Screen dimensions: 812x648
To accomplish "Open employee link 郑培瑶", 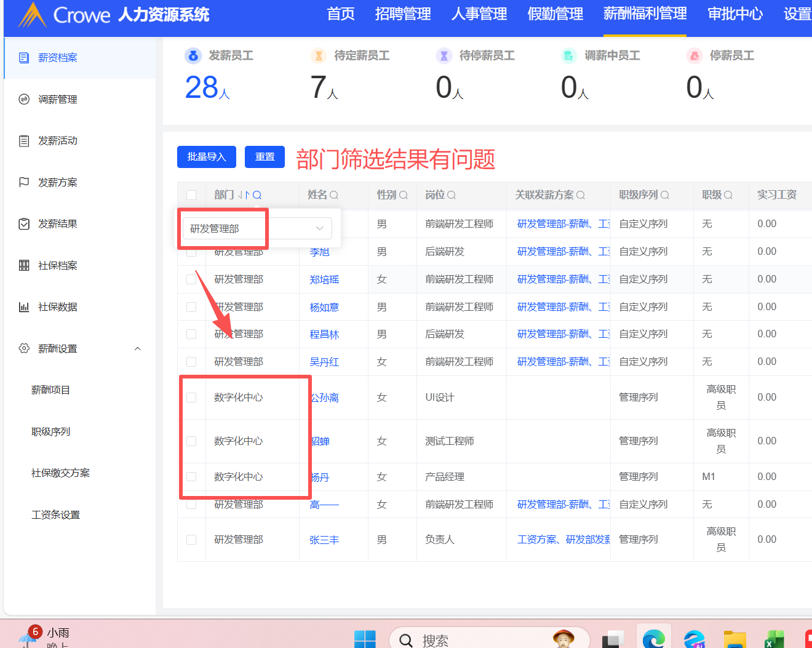I will coord(324,279).
